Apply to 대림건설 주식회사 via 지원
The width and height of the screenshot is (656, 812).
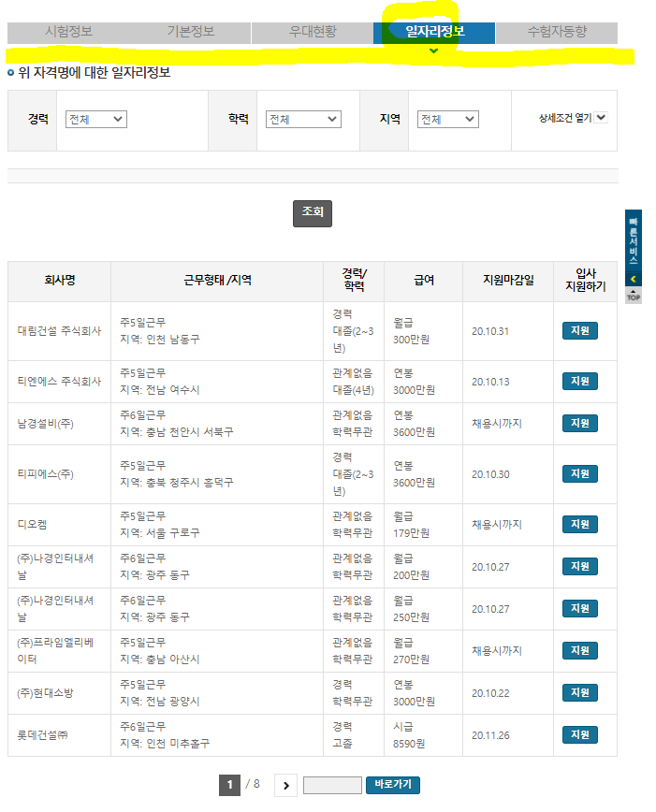pyautogui.click(x=580, y=330)
